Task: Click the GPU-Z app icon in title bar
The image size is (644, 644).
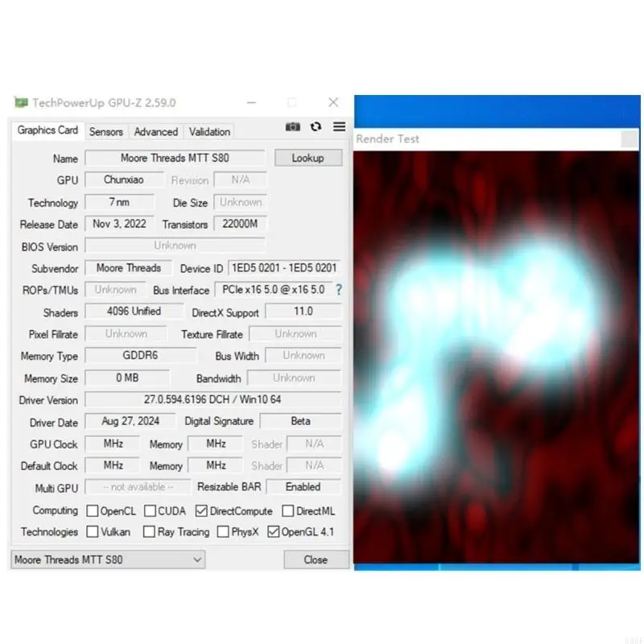Action: pyautogui.click(x=21, y=102)
